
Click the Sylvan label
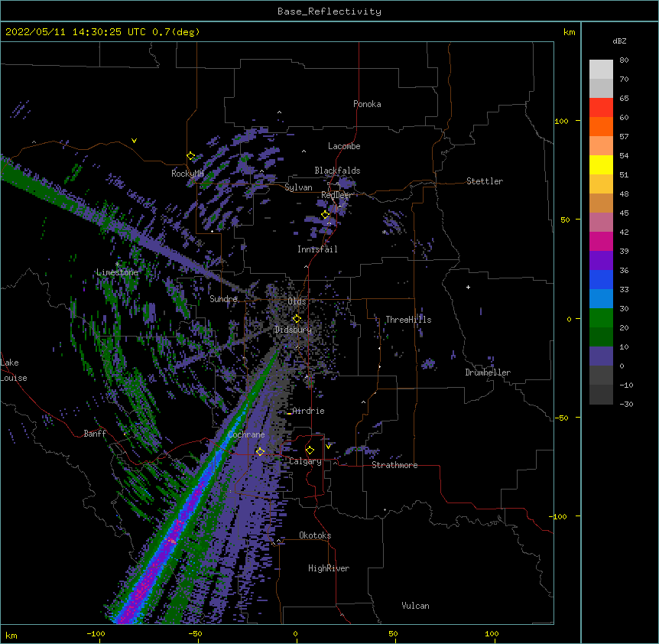click(298, 187)
